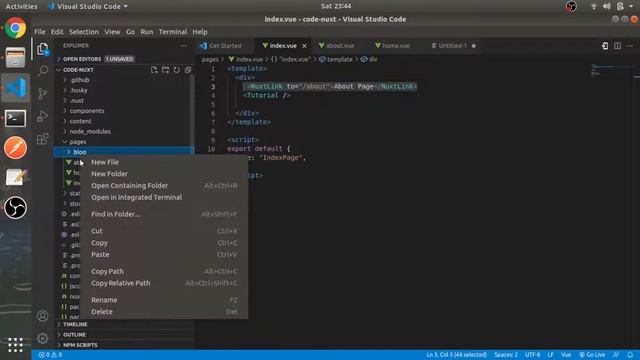Refresh the Explorer file tree
Screen dimensions: 640x360
click(x=176, y=70)
